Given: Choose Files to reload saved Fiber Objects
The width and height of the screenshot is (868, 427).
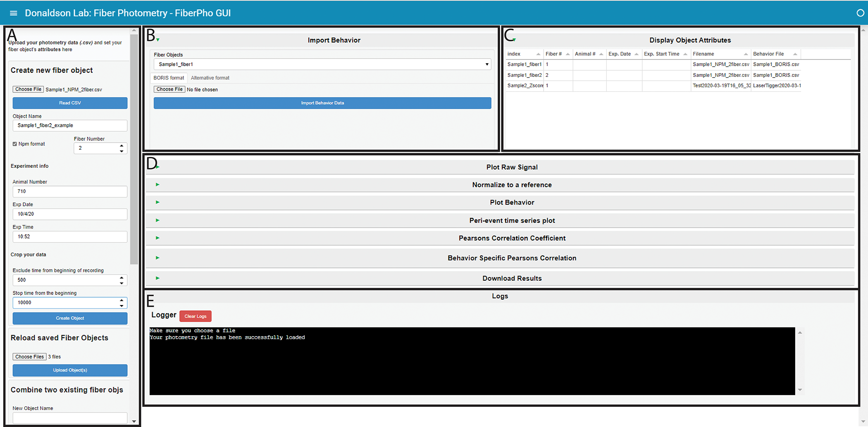Looking at the screenshot, I should [x=29, y=357].
